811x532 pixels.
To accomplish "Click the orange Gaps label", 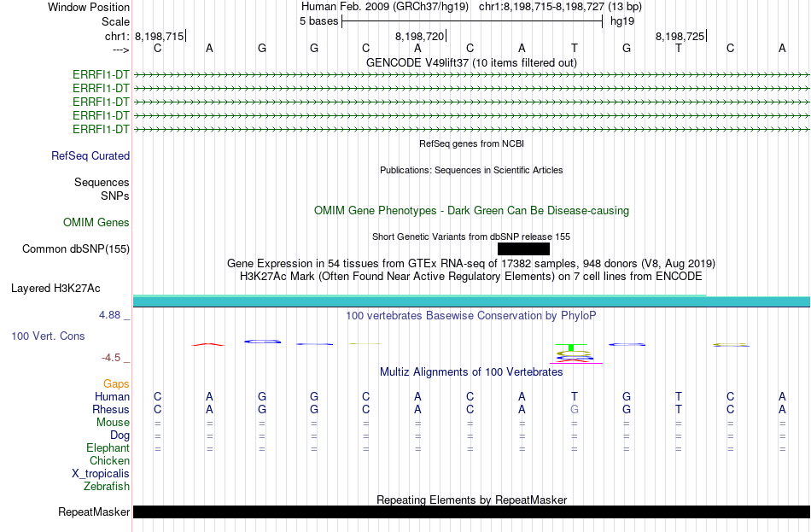I will click(x=116, y=384).
